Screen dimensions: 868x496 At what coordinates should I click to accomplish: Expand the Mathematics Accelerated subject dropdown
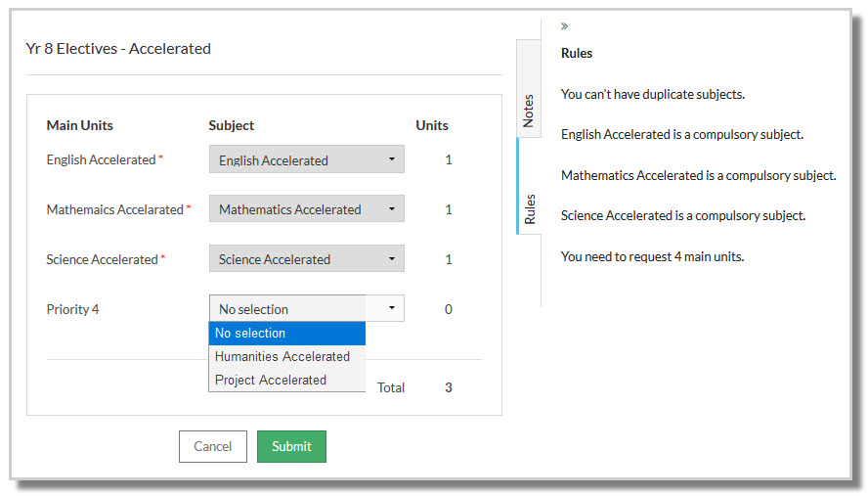pyautogui.click(x=306, y=209)
